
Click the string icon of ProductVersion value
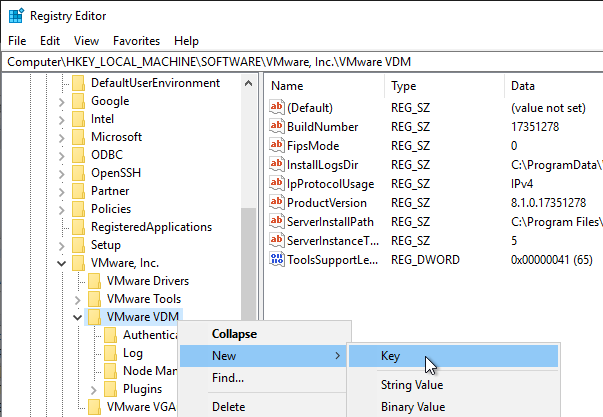tap(277, 202)
